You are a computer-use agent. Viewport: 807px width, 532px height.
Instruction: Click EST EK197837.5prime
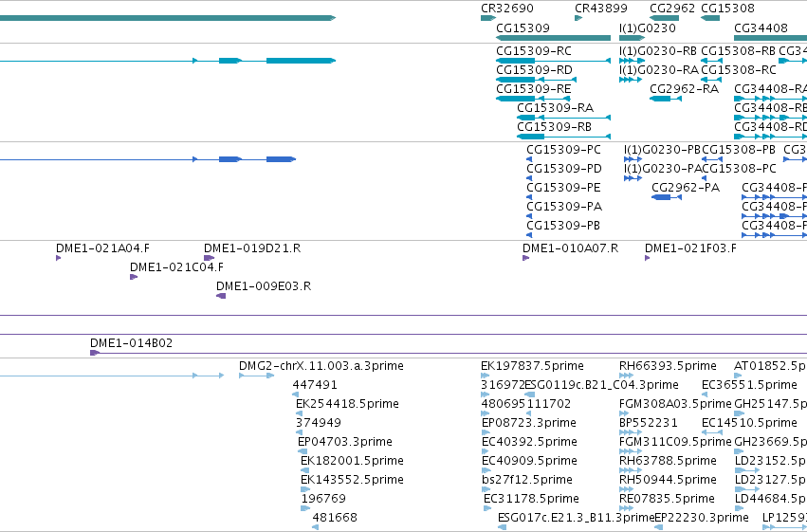[486, 376]
